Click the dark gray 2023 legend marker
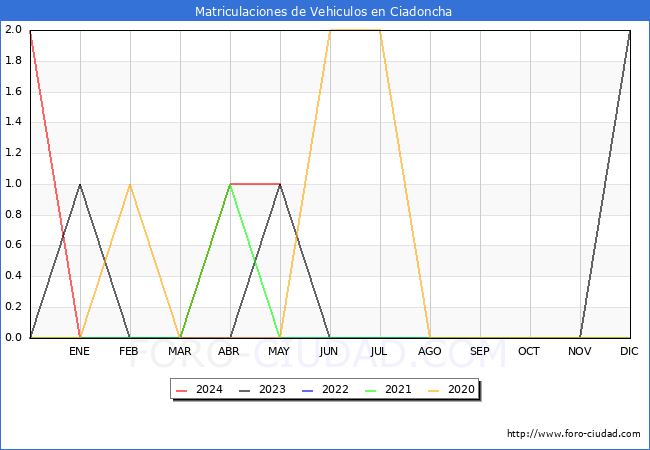The image size is (650, 450). tap(245, 390)
